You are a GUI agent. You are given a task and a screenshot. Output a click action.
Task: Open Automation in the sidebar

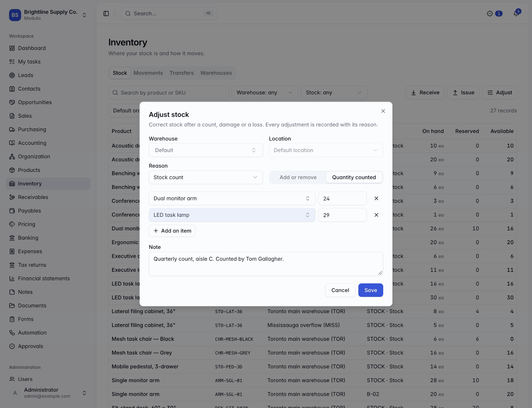[x=48, y=333]
